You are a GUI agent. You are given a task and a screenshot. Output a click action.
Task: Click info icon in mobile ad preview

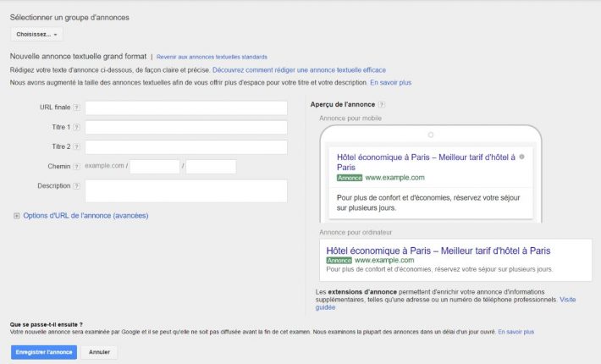pos(521,157)
